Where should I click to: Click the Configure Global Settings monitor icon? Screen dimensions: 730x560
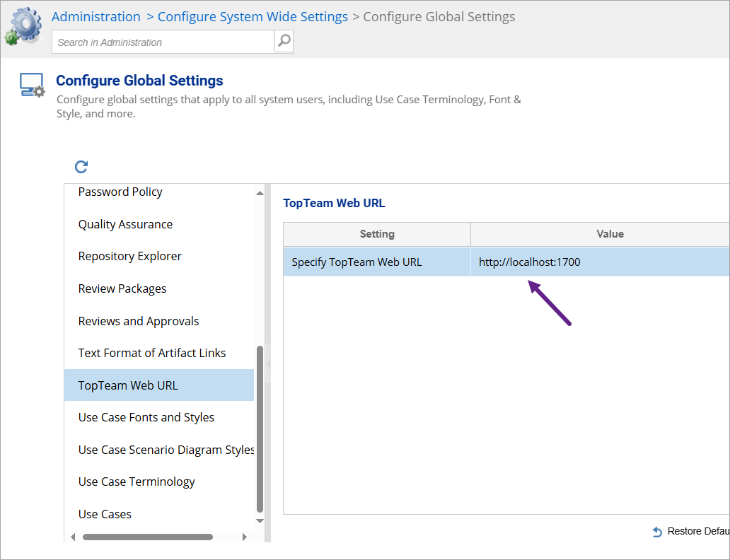tap(32, 85)
